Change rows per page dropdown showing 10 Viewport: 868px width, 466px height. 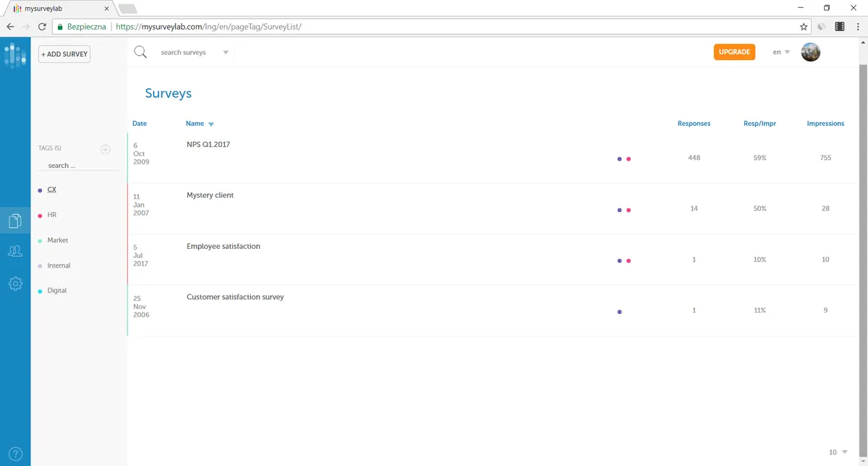click(838, 452)
